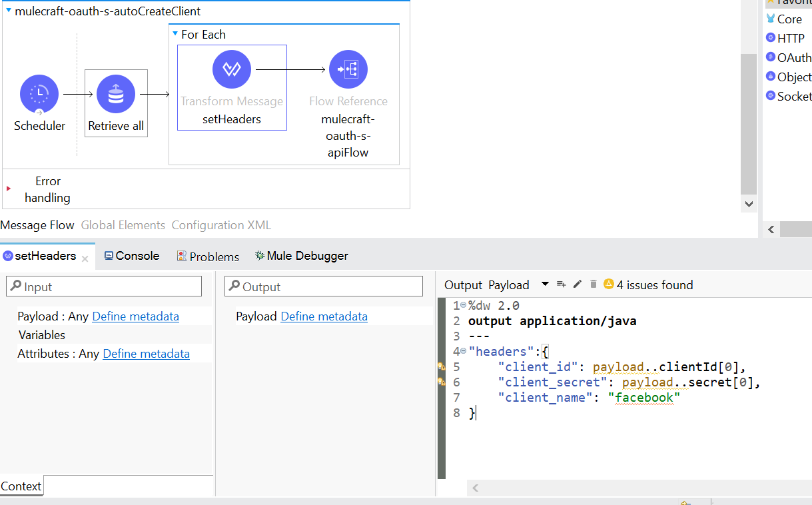Click Define metadata link for Attributes
Image resolution: width=812 pixels, height=505 pixels.
click(x=146, y=354)
